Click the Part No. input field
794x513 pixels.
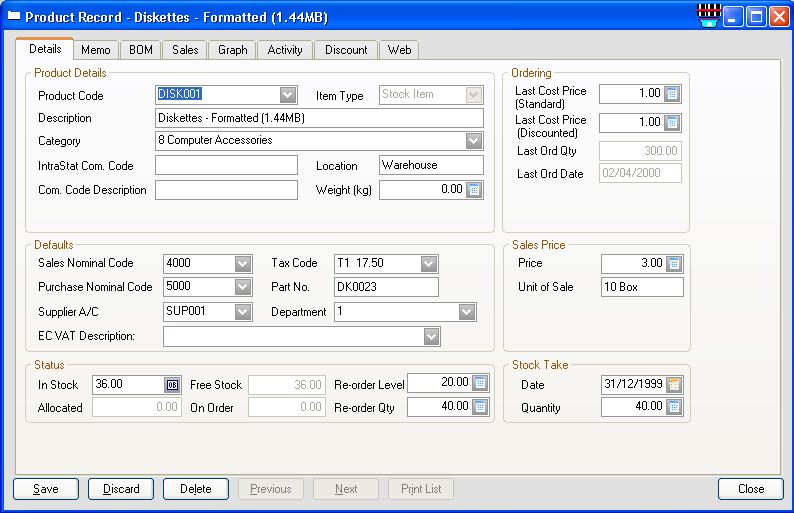386,288
